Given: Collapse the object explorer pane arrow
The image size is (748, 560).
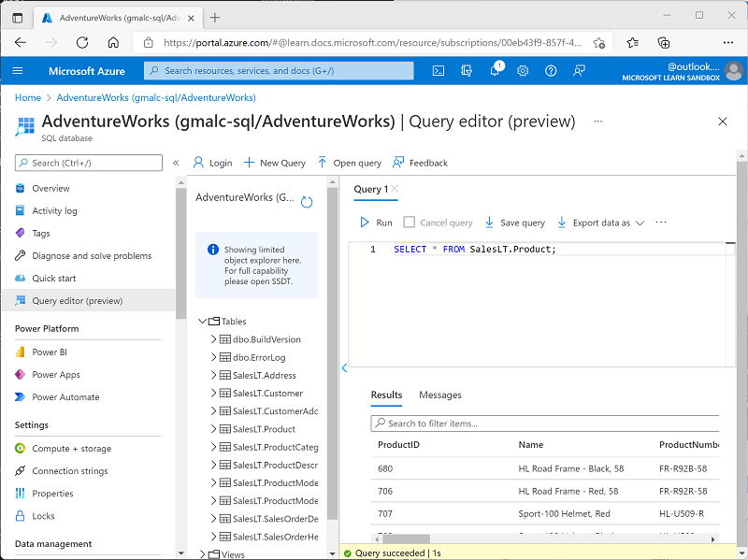Looking at the screenshot, I should 344,367.
